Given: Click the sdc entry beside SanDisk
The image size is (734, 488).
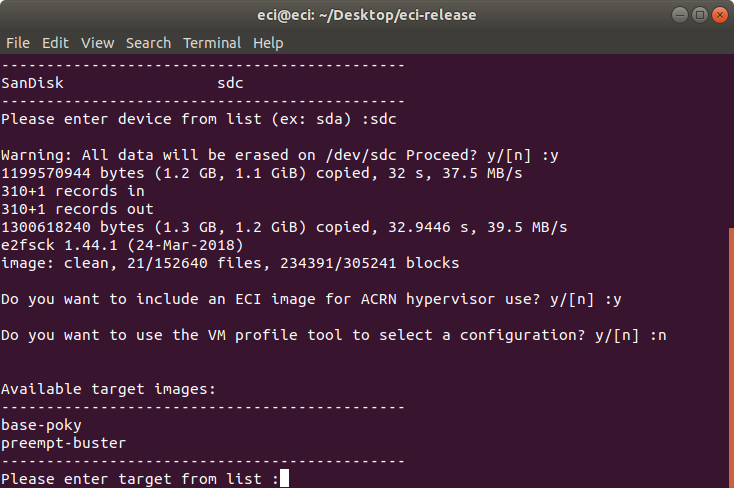Looking at the screenshot, I should click(230, 83).
